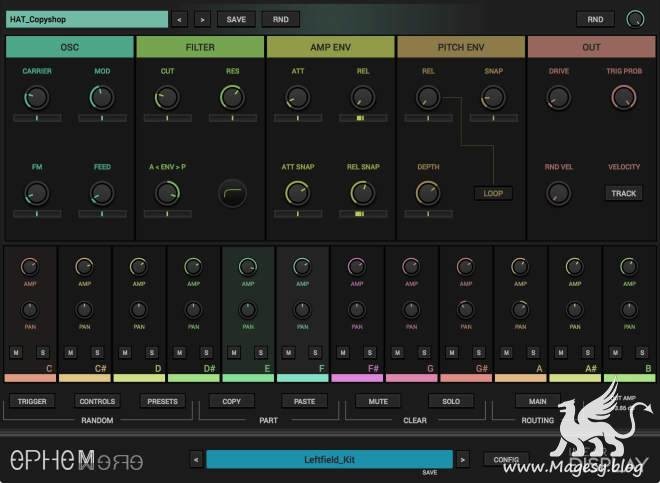
Task: Click the filter RES knob
Action: (x=232, y=97)
